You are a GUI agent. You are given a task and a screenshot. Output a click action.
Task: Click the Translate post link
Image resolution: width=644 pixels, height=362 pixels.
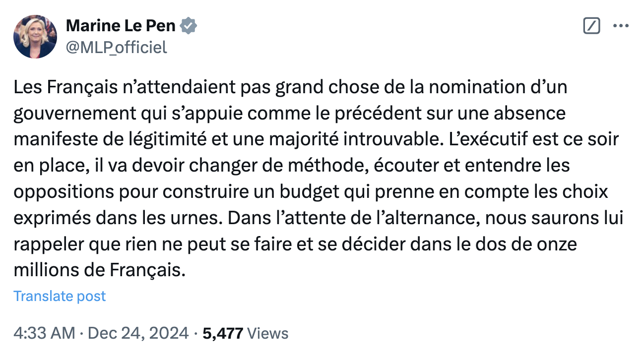pos(60,296)
